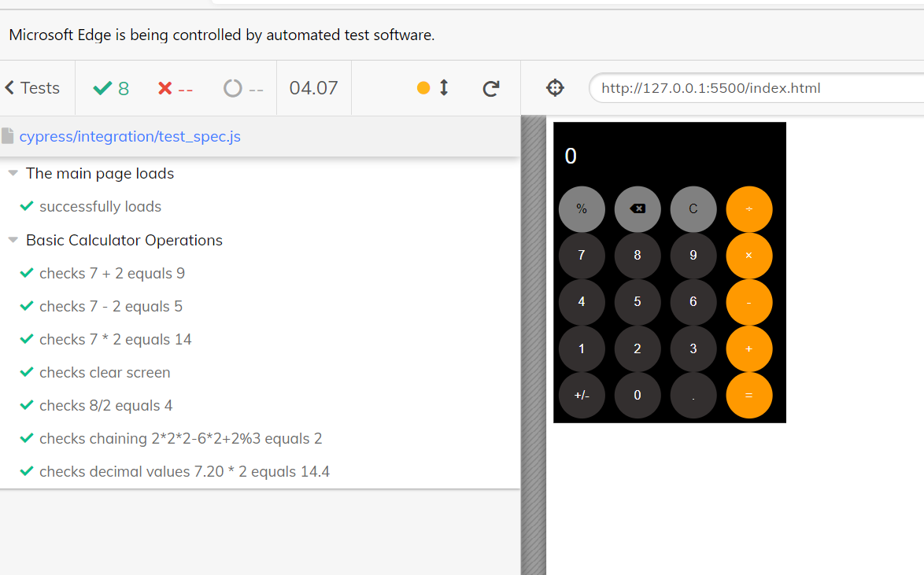
Task: Click the orange equals button
Action: (x=749, y=396)
